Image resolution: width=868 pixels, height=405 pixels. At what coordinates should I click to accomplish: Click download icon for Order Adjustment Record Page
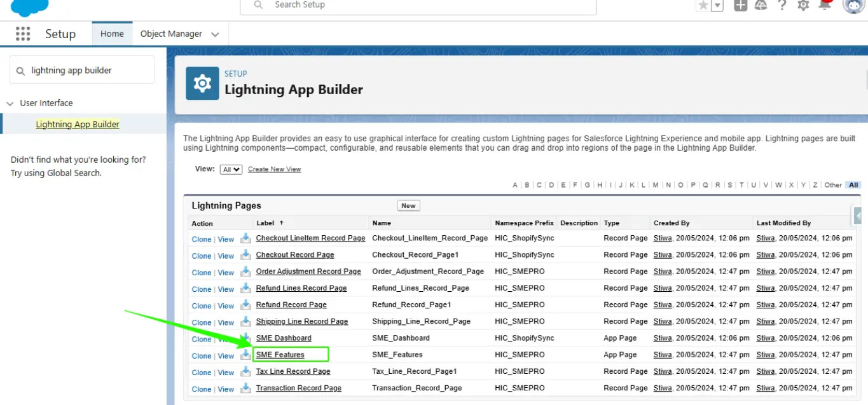[x=245, y=271]
